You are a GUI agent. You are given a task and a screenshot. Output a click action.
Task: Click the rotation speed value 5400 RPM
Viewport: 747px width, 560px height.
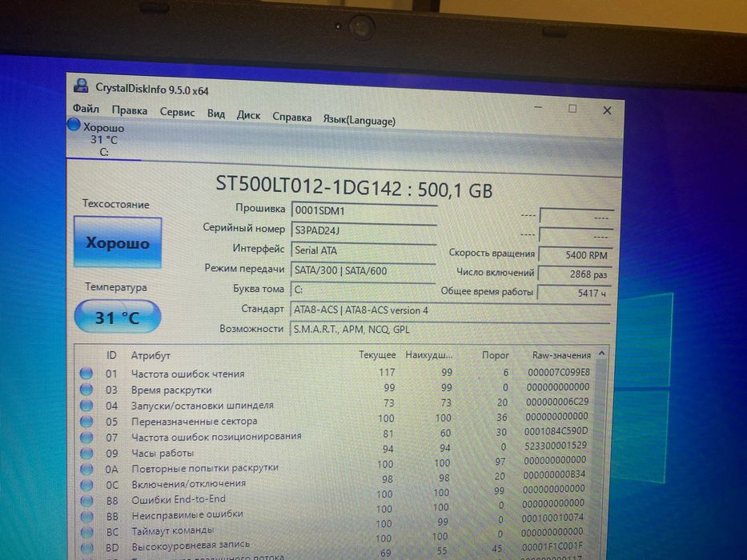tap(576, 254)
